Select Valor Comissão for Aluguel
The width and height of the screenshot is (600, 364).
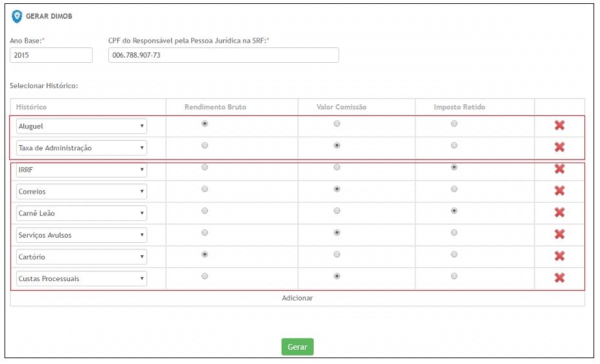[337, 124]
